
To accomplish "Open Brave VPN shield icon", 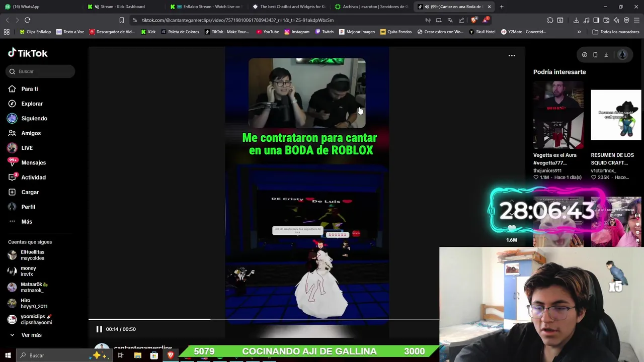I will pyautogui.click(x=626, y=20).
